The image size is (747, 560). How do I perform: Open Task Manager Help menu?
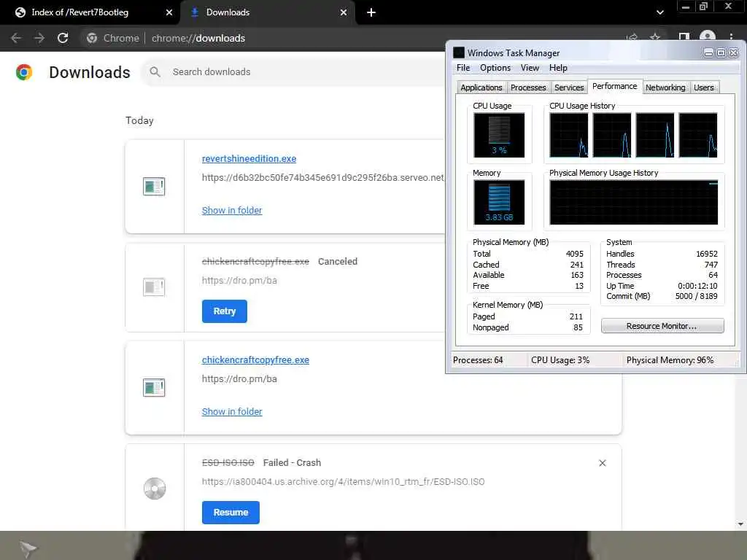point(558,68)
